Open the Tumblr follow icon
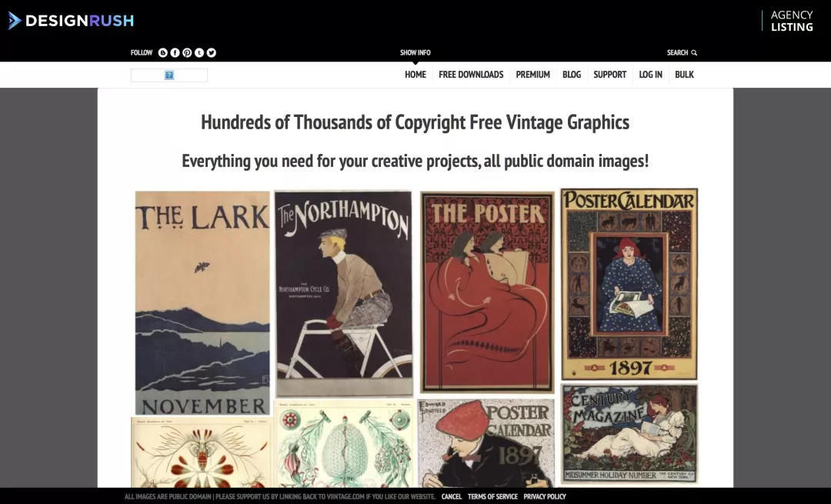The image size is (831, 504). (x=199, y=52)
